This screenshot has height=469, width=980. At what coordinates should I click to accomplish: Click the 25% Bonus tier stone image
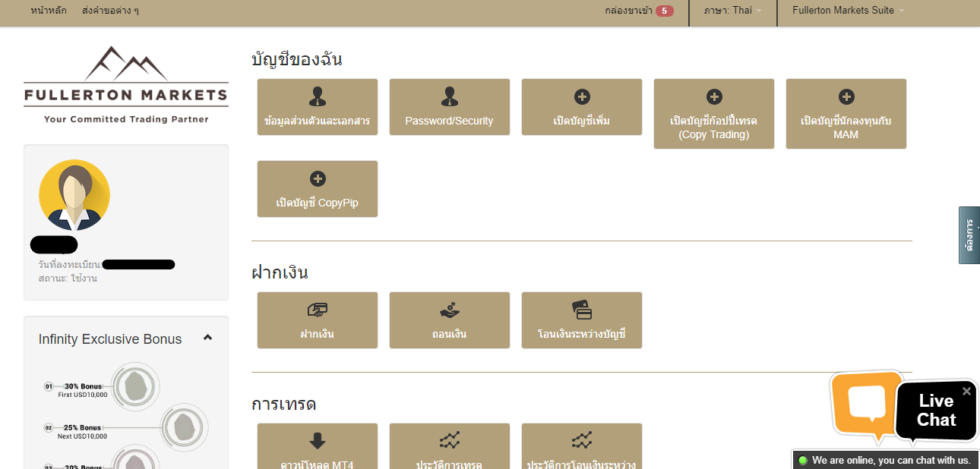[x=184, y=427]
